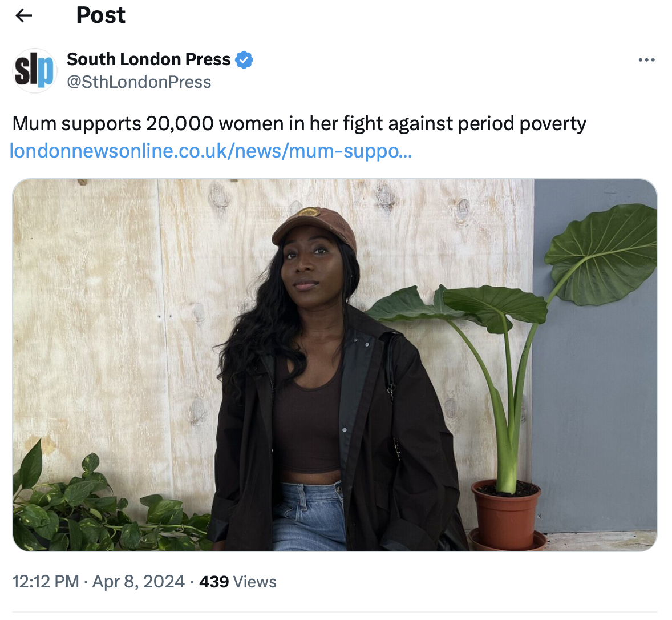Screen dimensions: 672x620
Task: Click the 12:12 PM post time
Action: (45, 582)
